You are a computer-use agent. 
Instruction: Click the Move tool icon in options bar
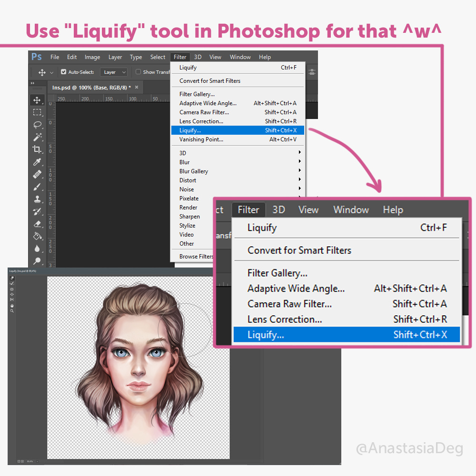click(42, 72)
